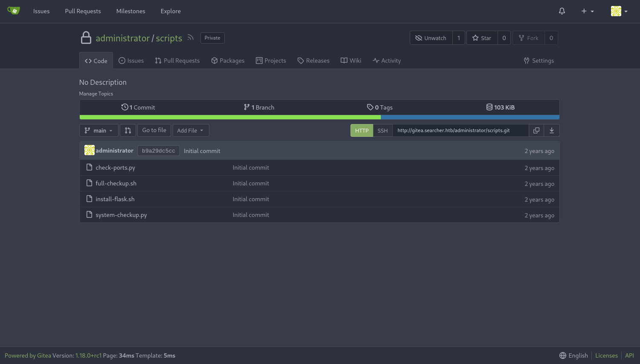Screen dimensions: 640x364
Task: Open version 1.18.0+rc1 link
Action: pos(88,355)
